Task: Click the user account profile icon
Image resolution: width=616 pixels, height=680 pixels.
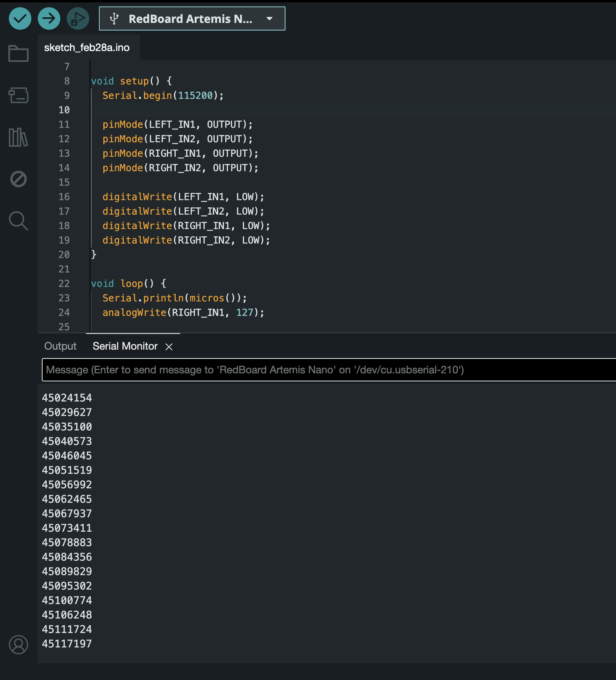Action: [18, 645]
